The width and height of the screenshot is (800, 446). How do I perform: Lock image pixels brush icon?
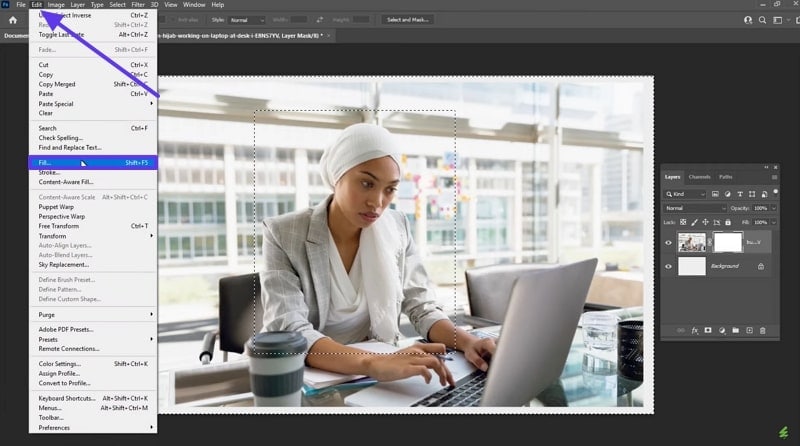pos(694,222)
